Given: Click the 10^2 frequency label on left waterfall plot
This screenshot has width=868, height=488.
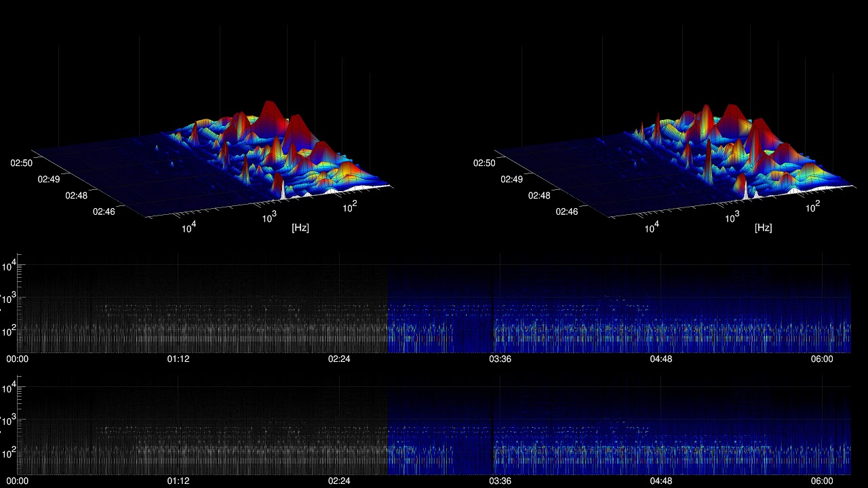Looking at the screenshot, I should click(x=350, y=206).
